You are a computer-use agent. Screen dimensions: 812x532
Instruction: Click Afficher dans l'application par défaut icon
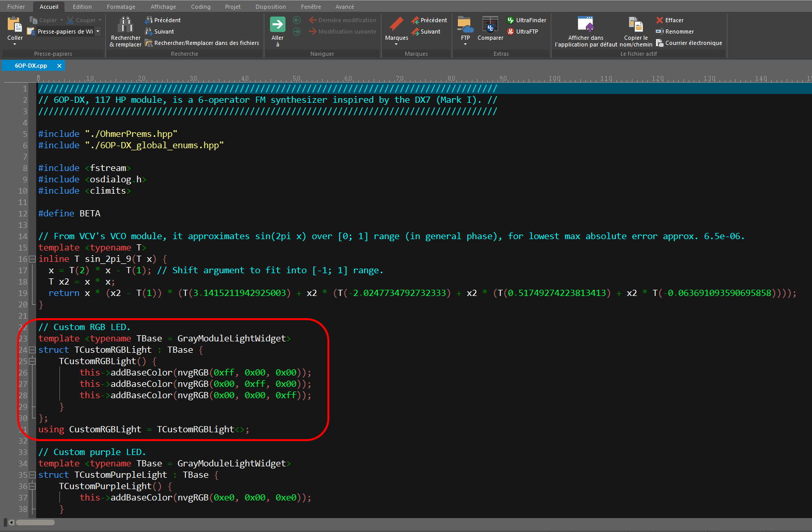(x=585, y=24)
